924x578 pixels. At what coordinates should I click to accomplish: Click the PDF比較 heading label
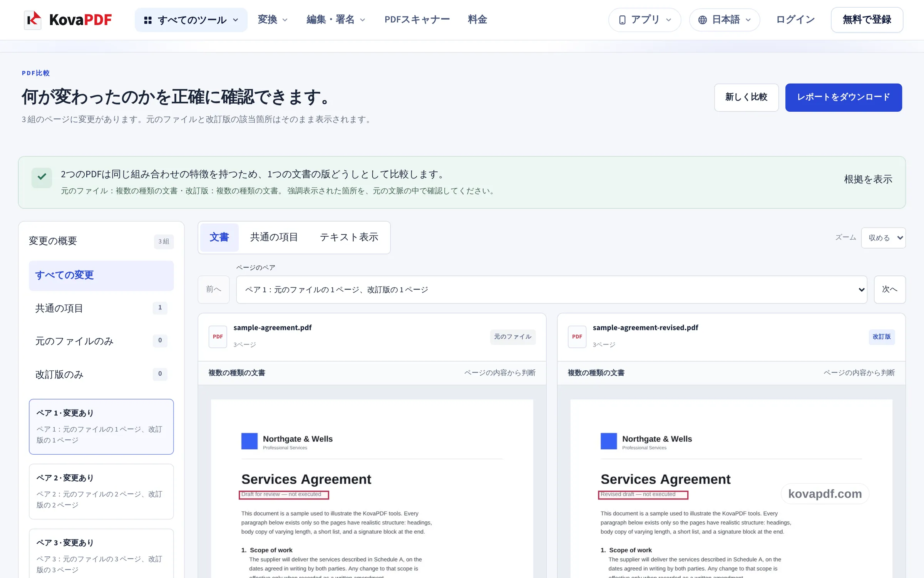(36, 73)
